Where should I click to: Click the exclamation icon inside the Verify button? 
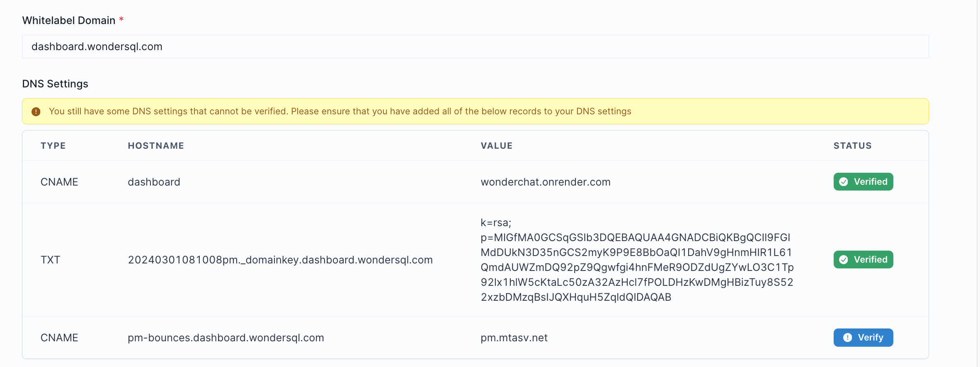pos(847,338)
